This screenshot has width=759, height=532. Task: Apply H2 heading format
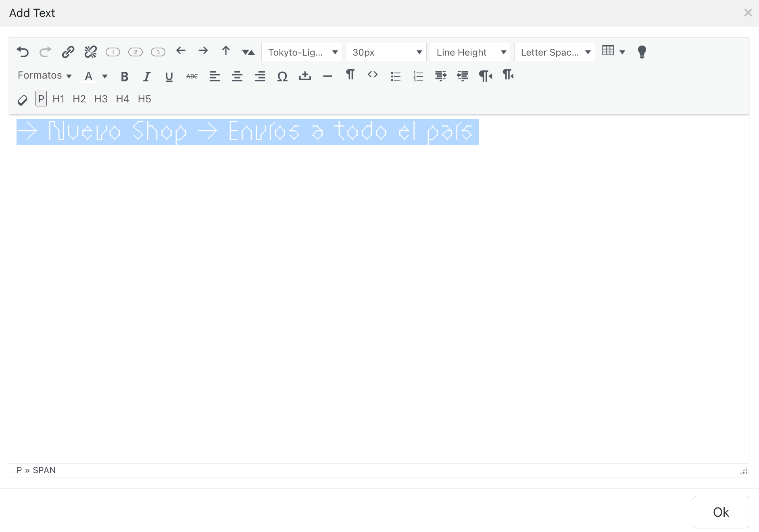pyautogui.click(x=79, y=99)
